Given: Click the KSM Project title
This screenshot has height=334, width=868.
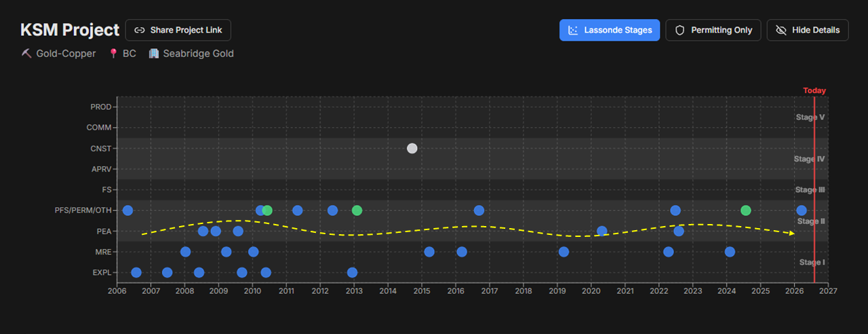Looking at the screenshot, I should pyautogui.click(x=69, y=30).
